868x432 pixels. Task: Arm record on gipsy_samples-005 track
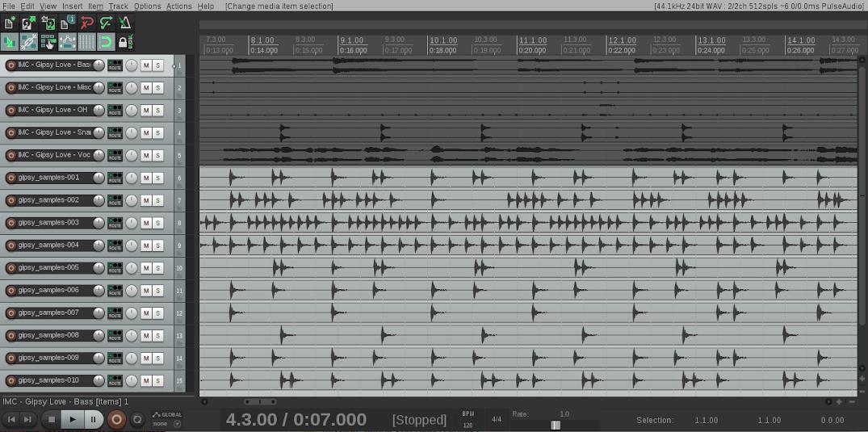point(10,268)
